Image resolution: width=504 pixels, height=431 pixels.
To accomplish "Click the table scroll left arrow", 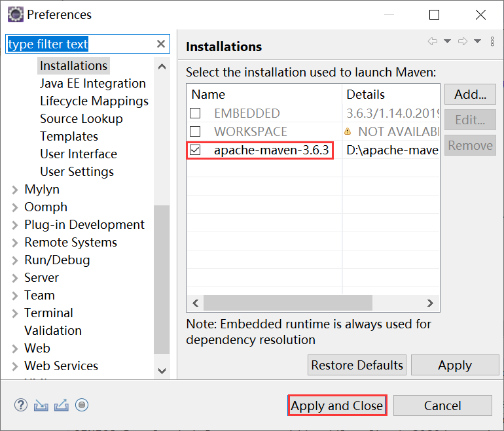I will 196,303.
